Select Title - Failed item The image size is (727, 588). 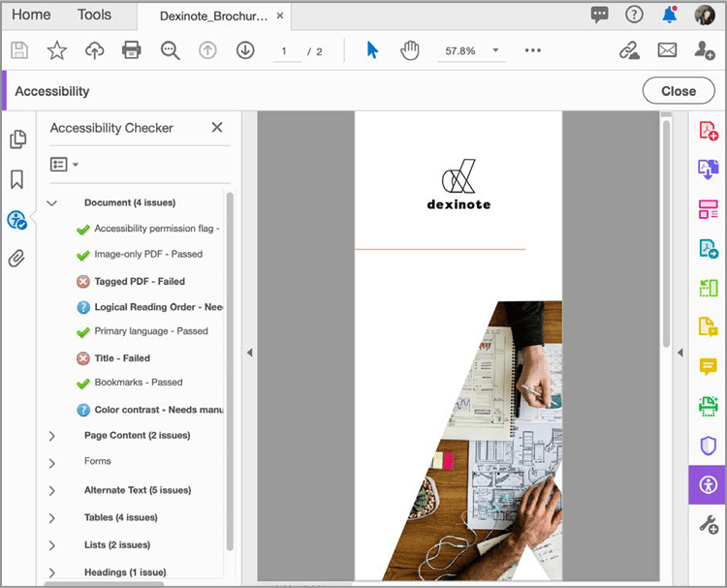pos(113,358)
